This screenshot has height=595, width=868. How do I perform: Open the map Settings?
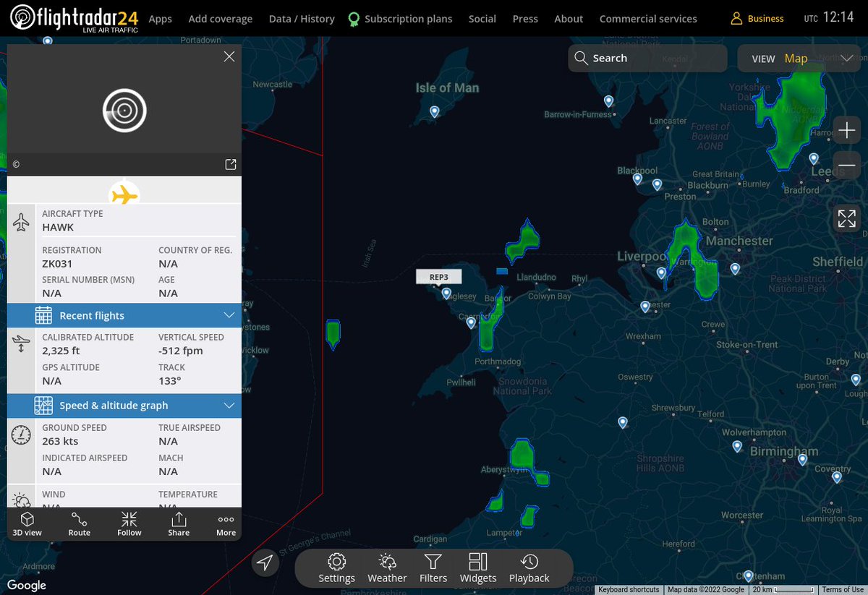336,568
